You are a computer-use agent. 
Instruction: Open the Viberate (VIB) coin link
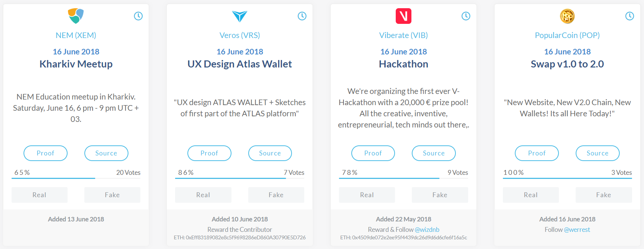click(x=403, y=35)
